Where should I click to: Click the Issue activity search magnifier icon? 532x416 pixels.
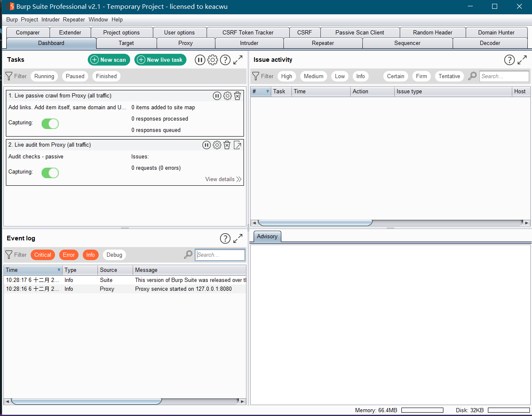point(472,76)
